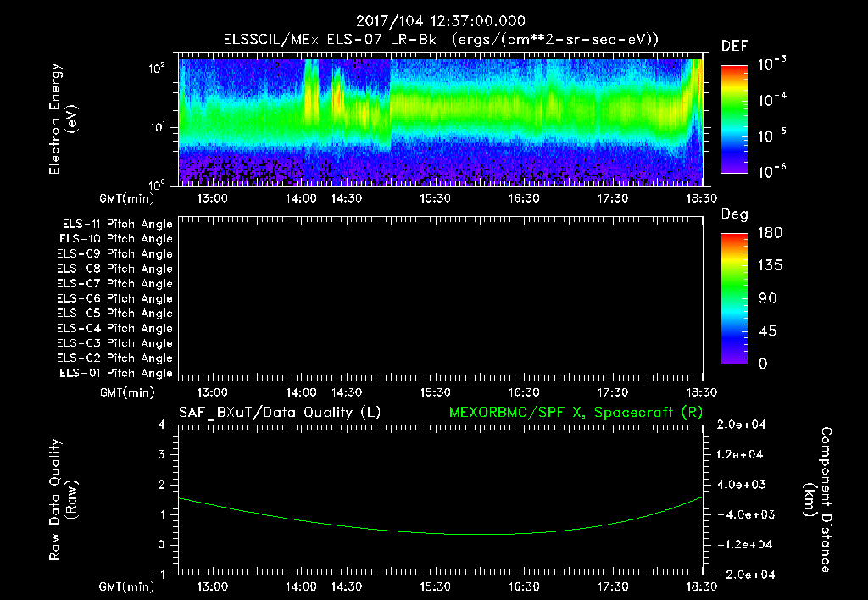Click the green MEXORBMC/SPF X, Spacecraft (R) label

(x=576, y=413)
